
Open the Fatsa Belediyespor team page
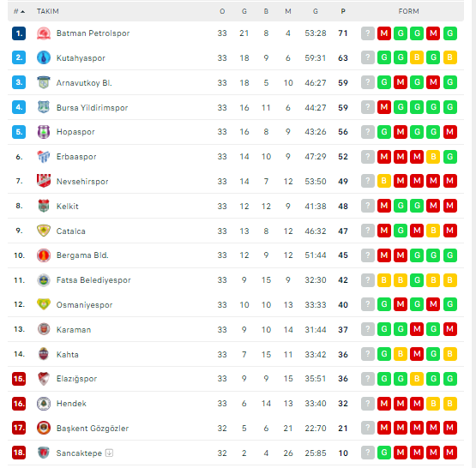[93, 280]
